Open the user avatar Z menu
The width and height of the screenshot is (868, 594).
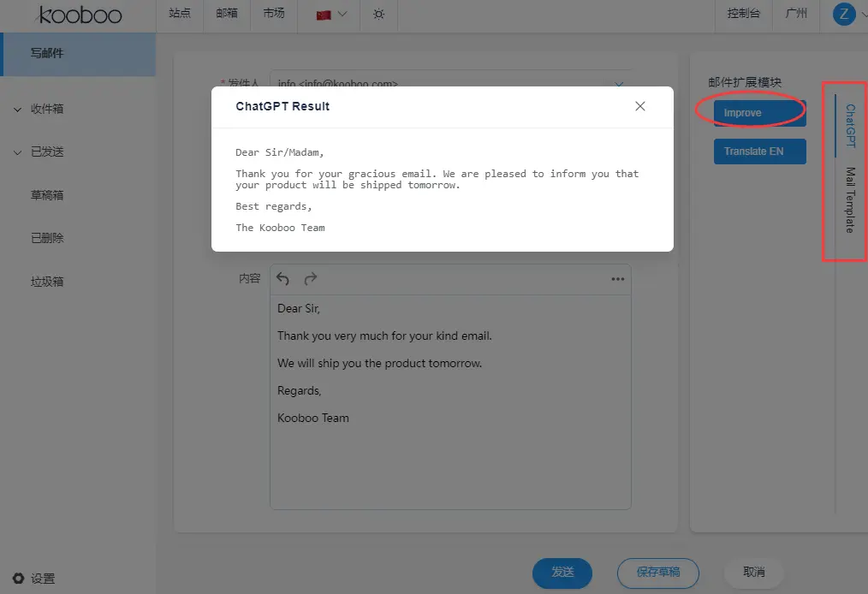[843, 14]
